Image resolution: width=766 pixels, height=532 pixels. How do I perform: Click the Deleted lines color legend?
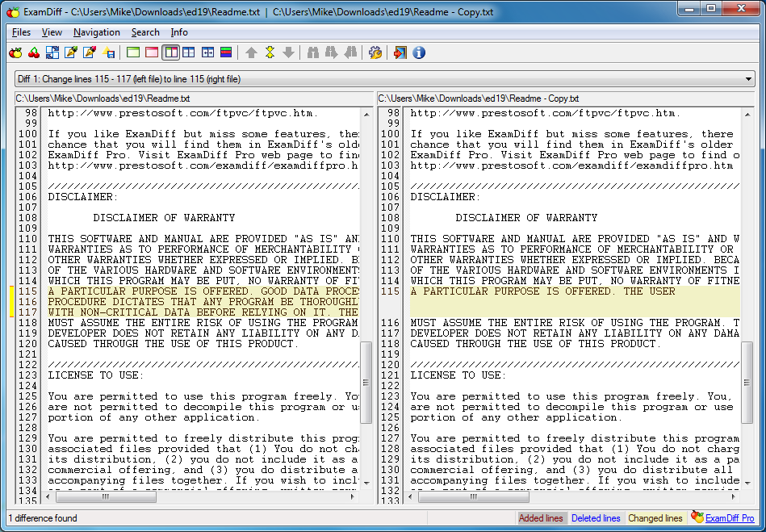pos(596,518)
